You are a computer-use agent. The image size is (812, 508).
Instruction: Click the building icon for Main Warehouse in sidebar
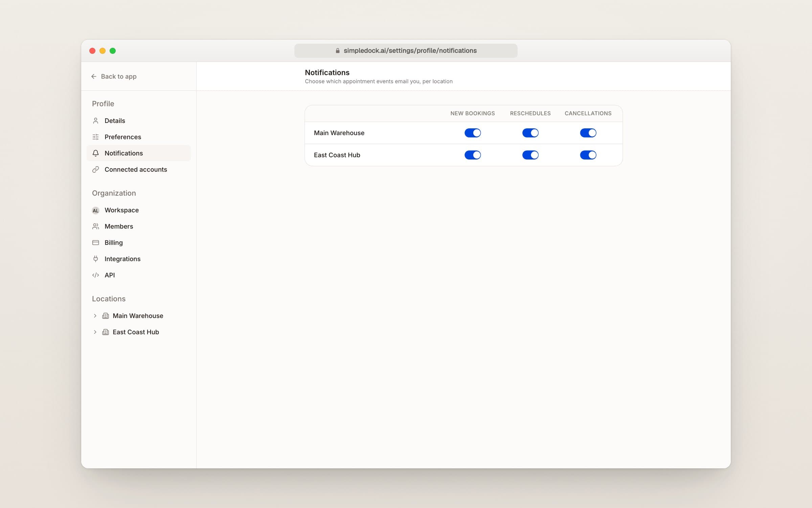pos(106,316)
